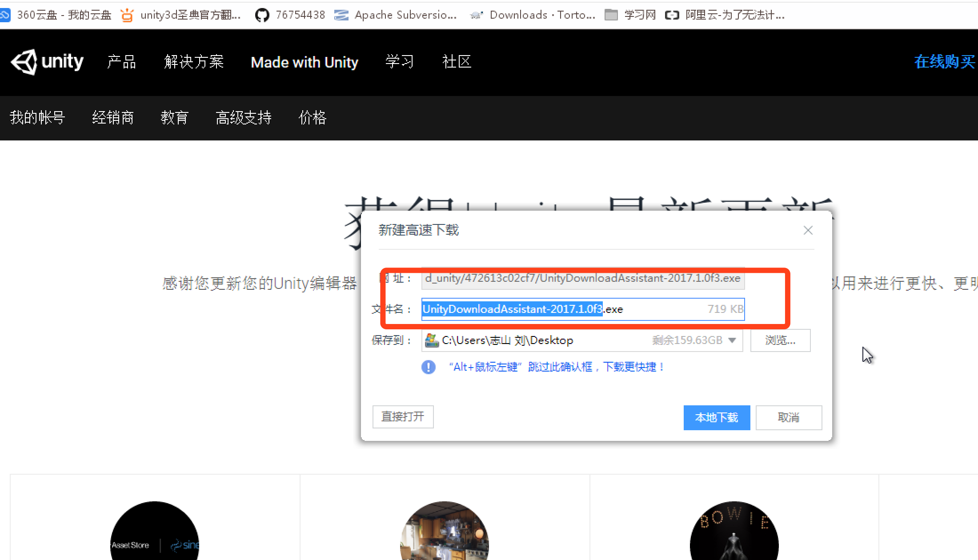
Task: Open the unity3d圣典 bookmark
Action: click(181, 15)
